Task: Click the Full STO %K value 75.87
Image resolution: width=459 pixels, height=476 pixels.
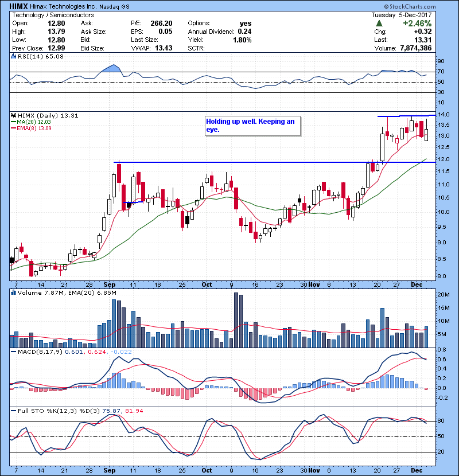Action: click(111, 411)
